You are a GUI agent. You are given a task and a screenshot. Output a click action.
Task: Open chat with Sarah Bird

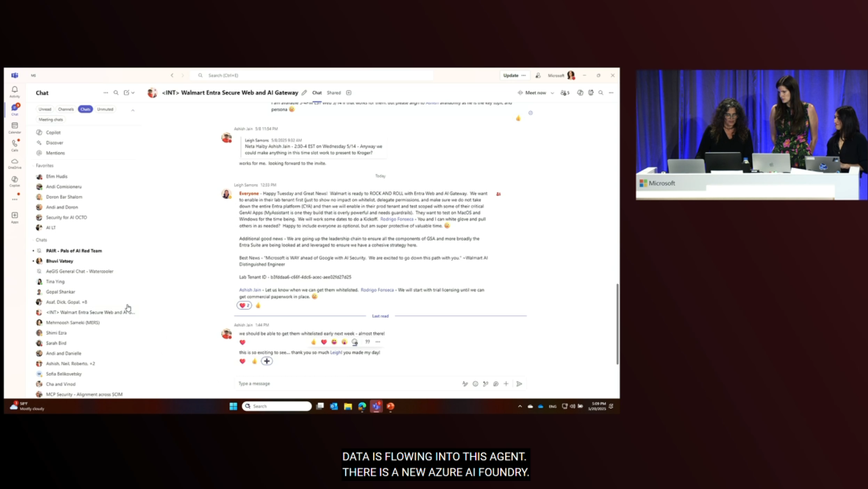click(56, 343)
